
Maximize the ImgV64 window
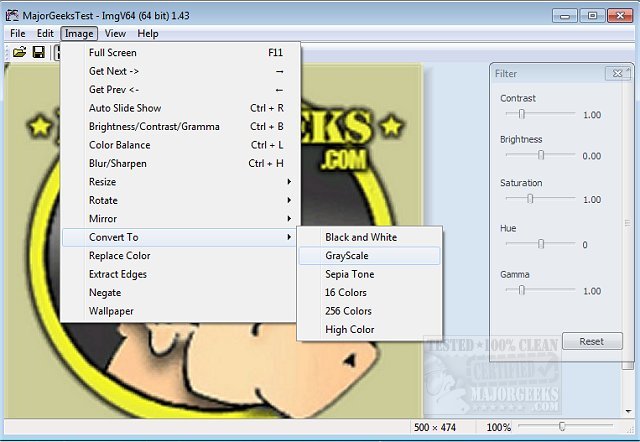click(x=592, y=16)
